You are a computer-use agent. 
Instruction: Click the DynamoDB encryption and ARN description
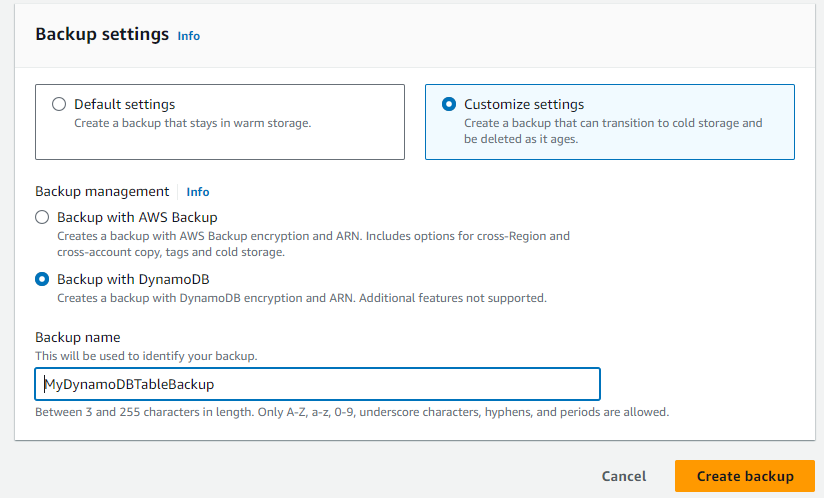301,298
